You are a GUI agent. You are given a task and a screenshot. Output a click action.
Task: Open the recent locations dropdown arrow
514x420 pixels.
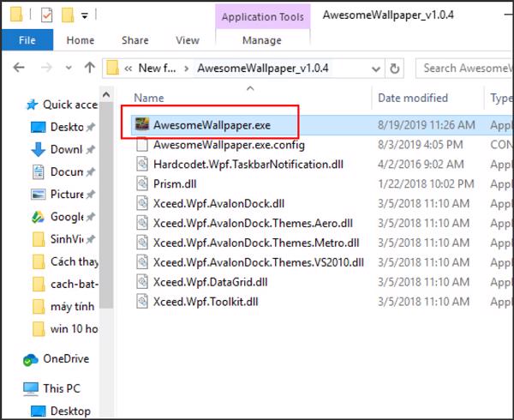click(69, 68)
